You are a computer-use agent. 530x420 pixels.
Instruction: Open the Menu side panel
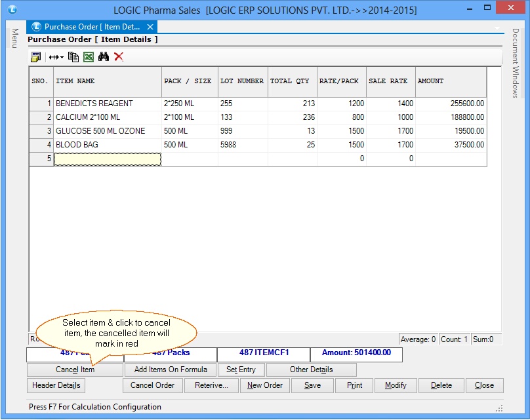point(14,38)
